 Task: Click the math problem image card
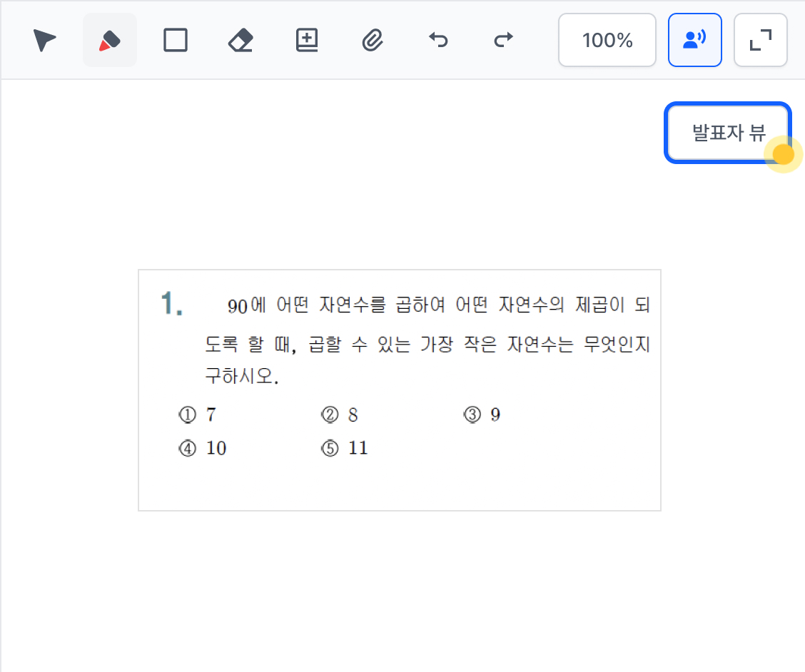[x=400, y=390]
